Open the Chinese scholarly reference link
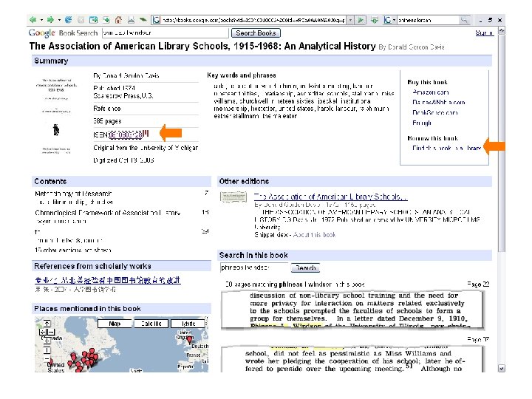Viewport: 532px width, 399px height. [108, 280]
